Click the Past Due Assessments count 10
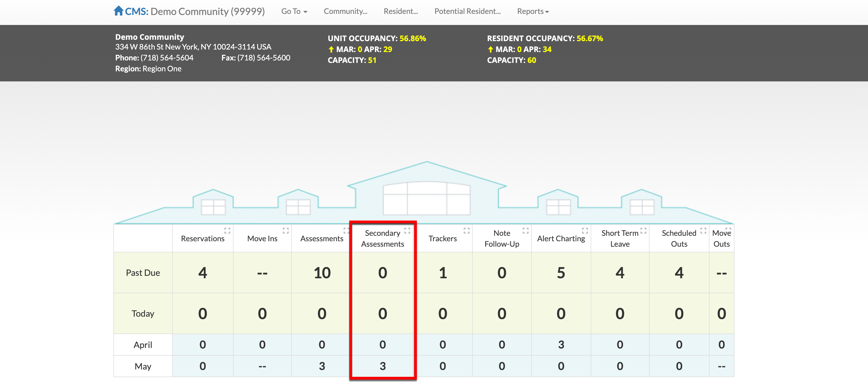 322,273
